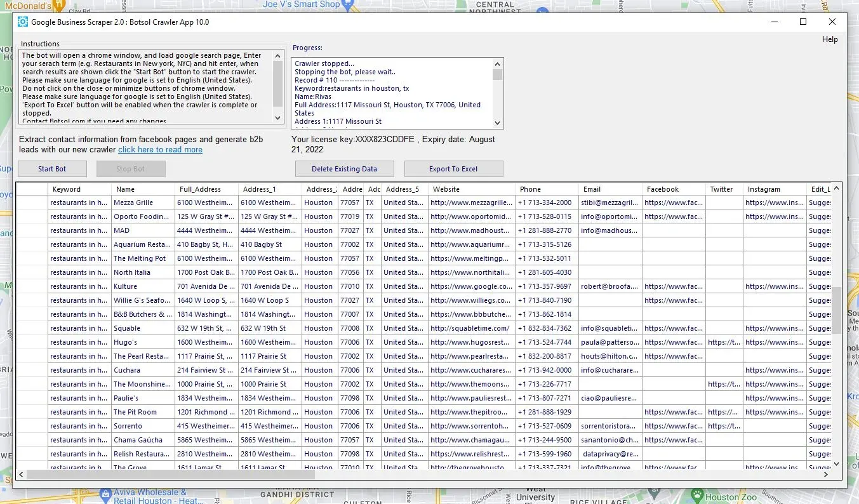This screenshot has height=504, width=859.
Task: Click the Address_1 column header
Action: 270,189
